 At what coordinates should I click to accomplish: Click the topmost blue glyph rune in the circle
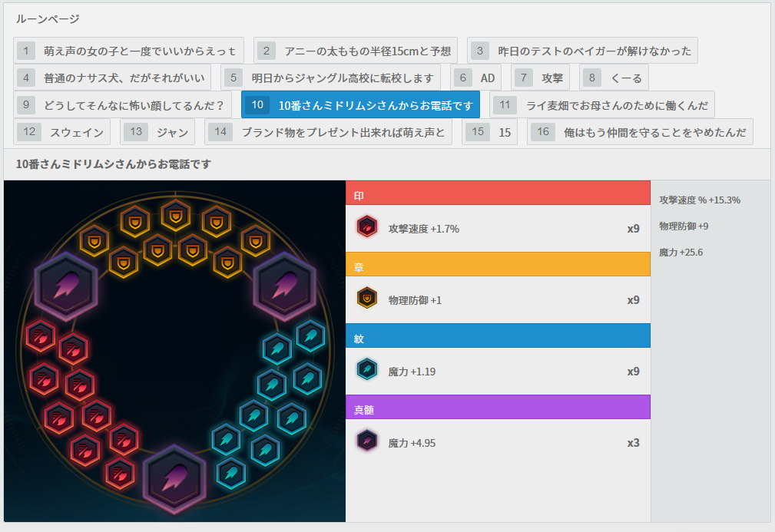pyautogui.click(x=311, y=336)
